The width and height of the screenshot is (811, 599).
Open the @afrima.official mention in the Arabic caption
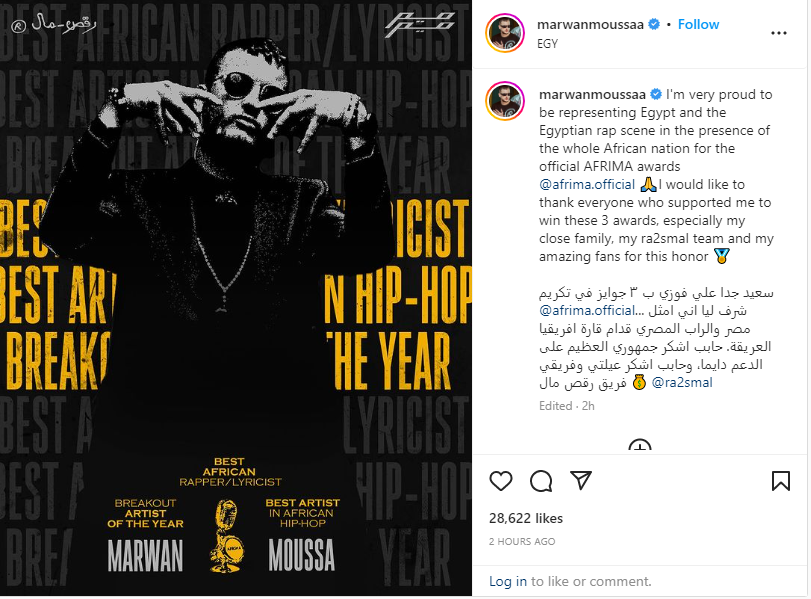587,310
